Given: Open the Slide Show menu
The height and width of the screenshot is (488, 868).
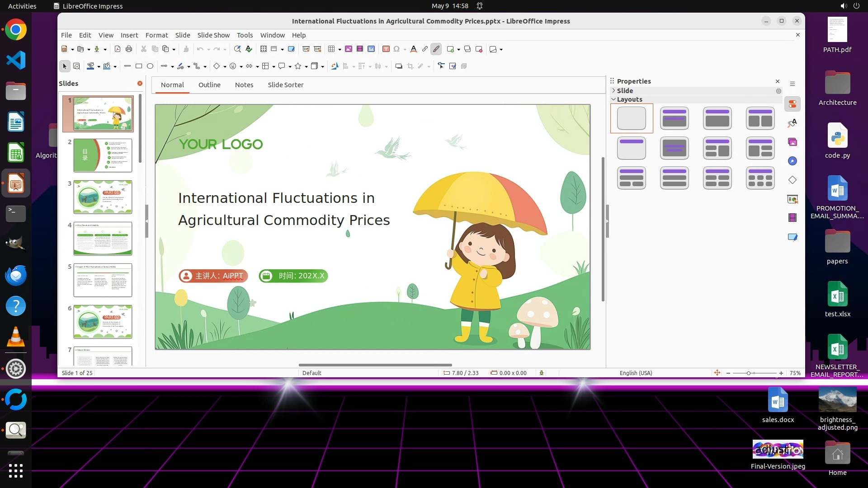Looking at the screenshot, I should (213, 35).
